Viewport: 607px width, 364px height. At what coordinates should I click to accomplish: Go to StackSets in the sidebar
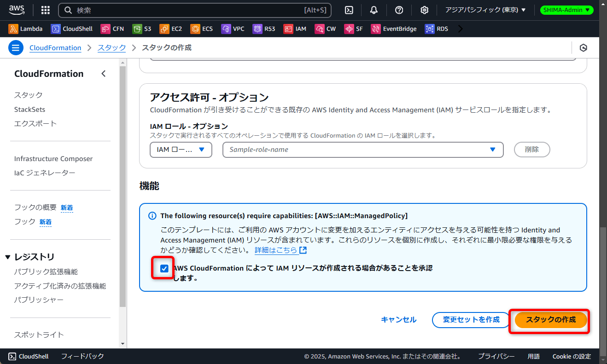click(30, 110)
